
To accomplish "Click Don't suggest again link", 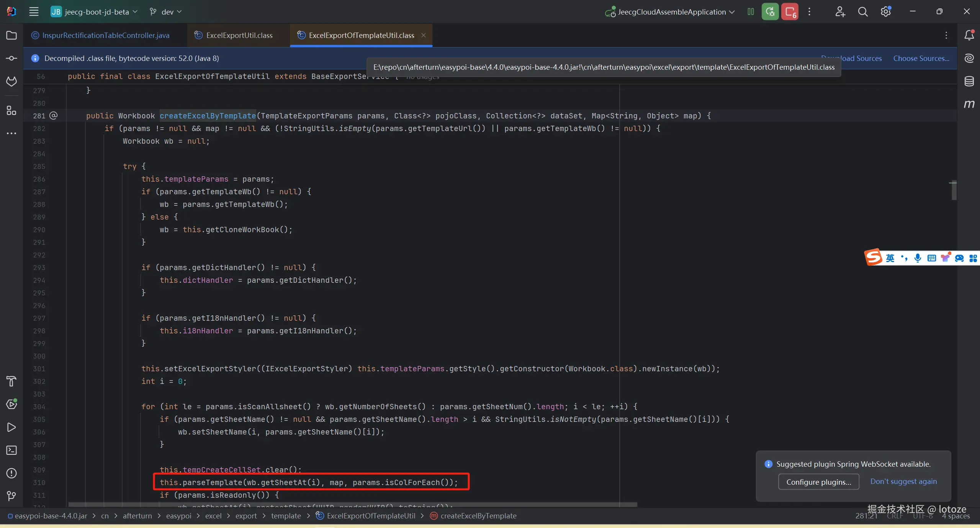I will [x=903, y=481].
